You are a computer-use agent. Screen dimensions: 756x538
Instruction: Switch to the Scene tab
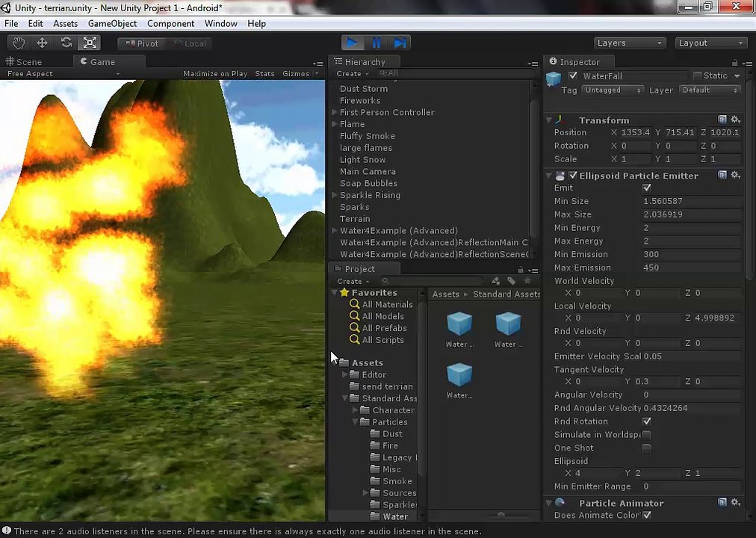coord(24,62)
